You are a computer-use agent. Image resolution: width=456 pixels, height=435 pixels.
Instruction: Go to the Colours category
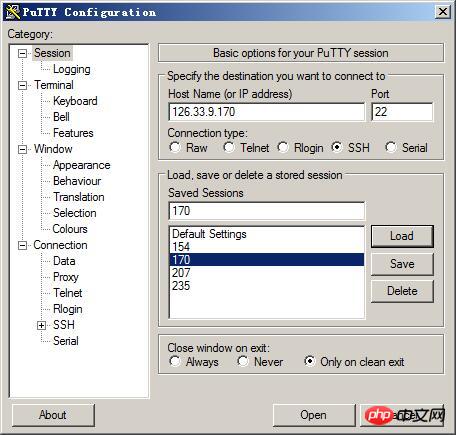point(70,229)
